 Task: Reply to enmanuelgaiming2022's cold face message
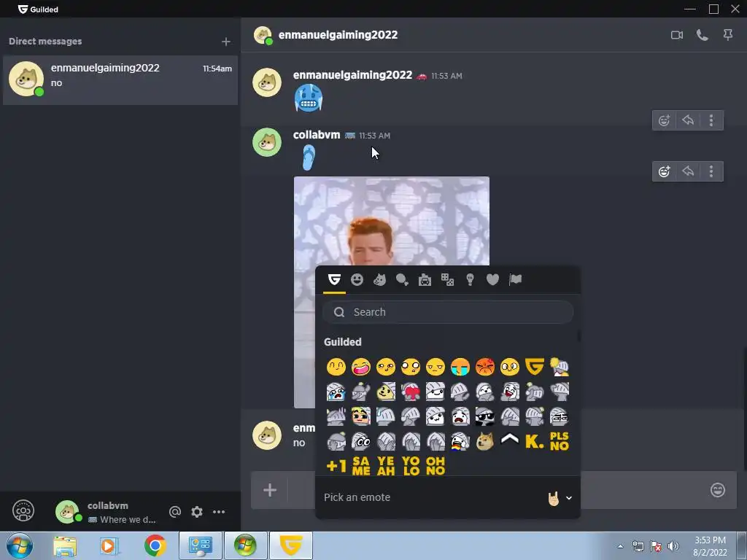click(687, 120)
